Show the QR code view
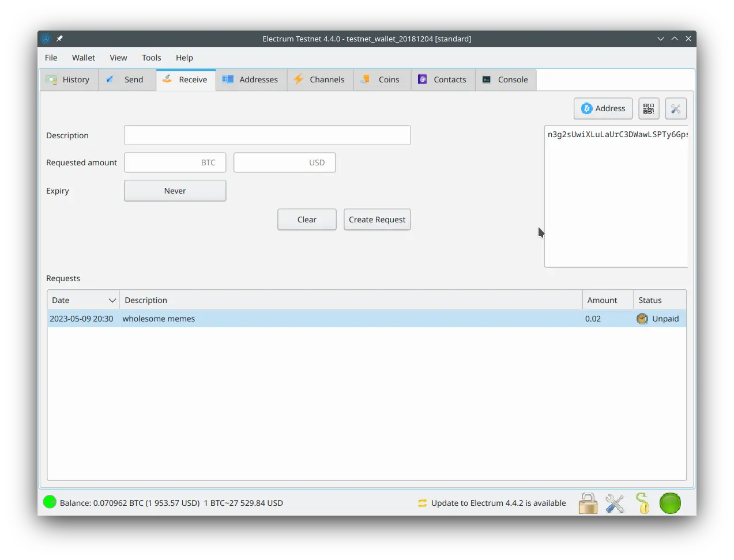The width and height of the screenshot is (734, 560). coord(649,108)
